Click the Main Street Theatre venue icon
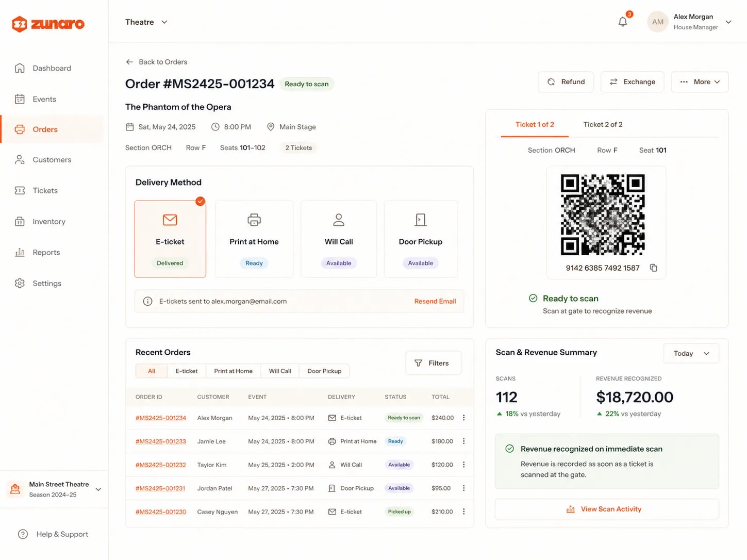This screenshot has width=747, height=560. pos(15,489)
